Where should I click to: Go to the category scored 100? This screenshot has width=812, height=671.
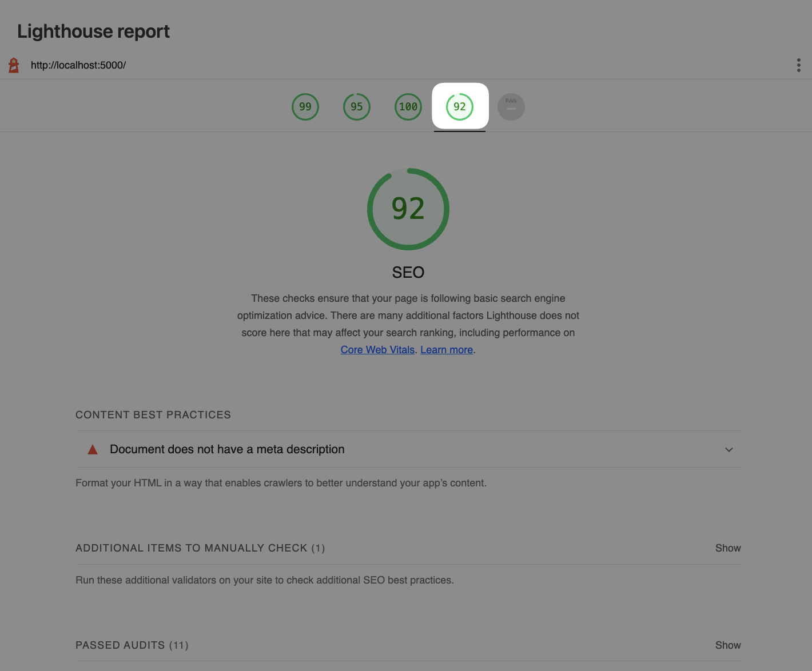408,107
